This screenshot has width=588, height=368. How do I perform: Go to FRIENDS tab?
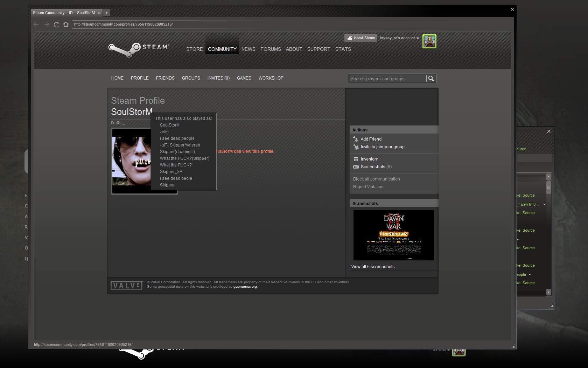(165, 78)
